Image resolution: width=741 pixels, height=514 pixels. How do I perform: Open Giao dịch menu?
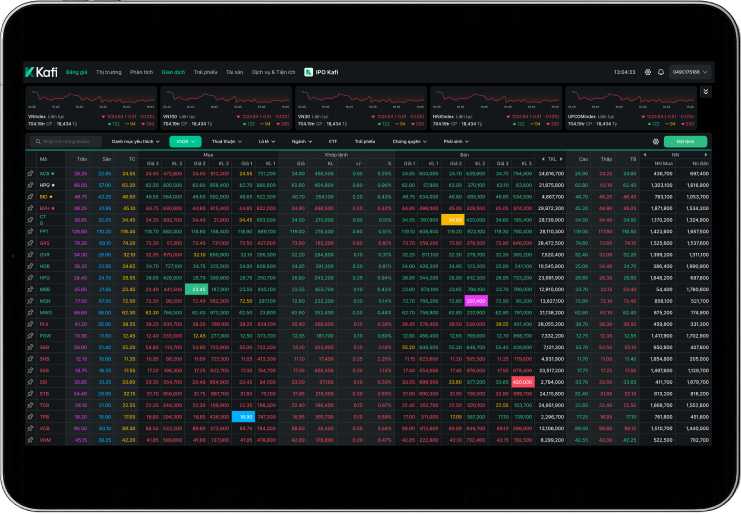[173, 72]
